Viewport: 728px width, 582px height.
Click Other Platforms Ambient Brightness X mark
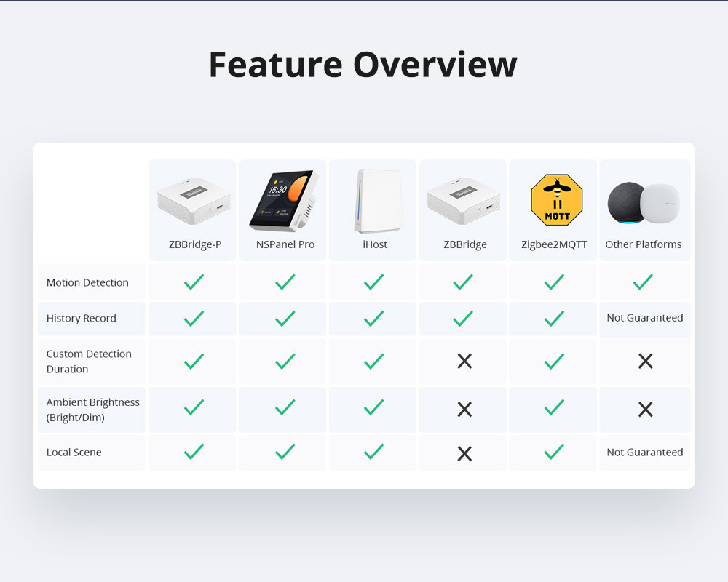[645, 410]
